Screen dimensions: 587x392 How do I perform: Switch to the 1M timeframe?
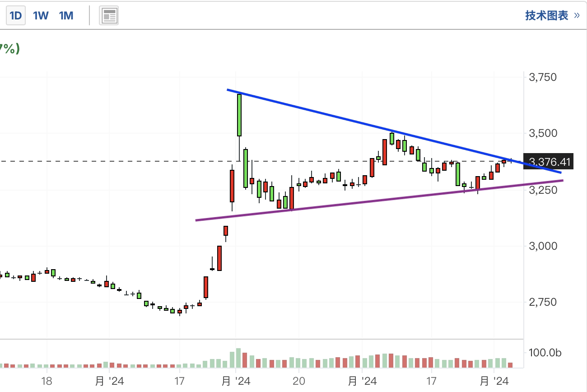(x=66, y=16)
